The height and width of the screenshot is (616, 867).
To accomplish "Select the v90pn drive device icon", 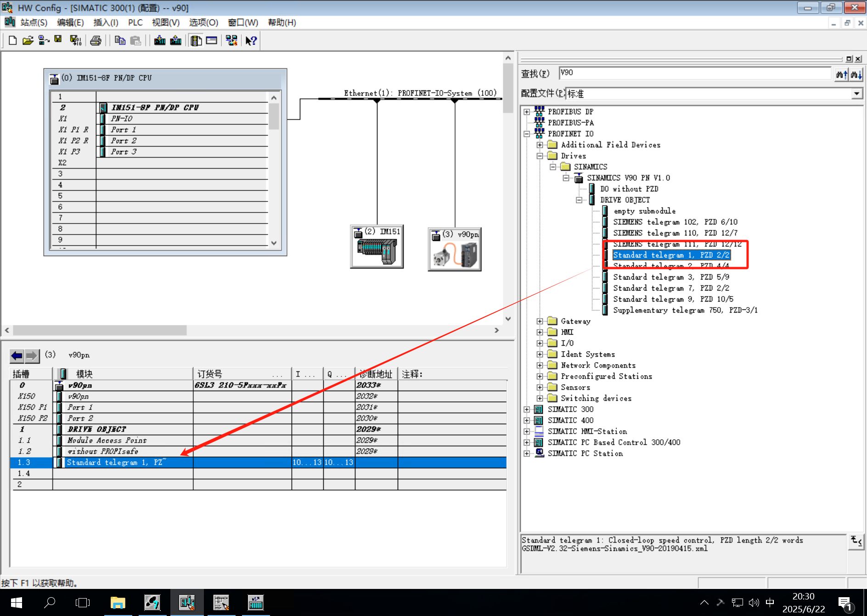I will pyautogui.click(x=455, y=249).
